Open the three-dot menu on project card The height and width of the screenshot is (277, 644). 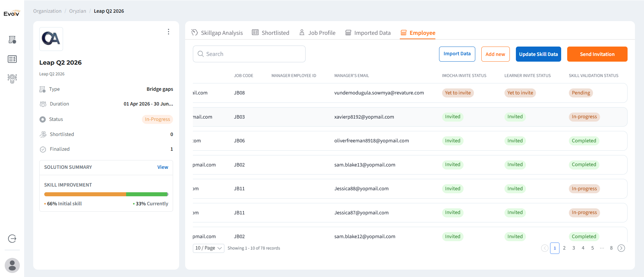click(168, 32)
